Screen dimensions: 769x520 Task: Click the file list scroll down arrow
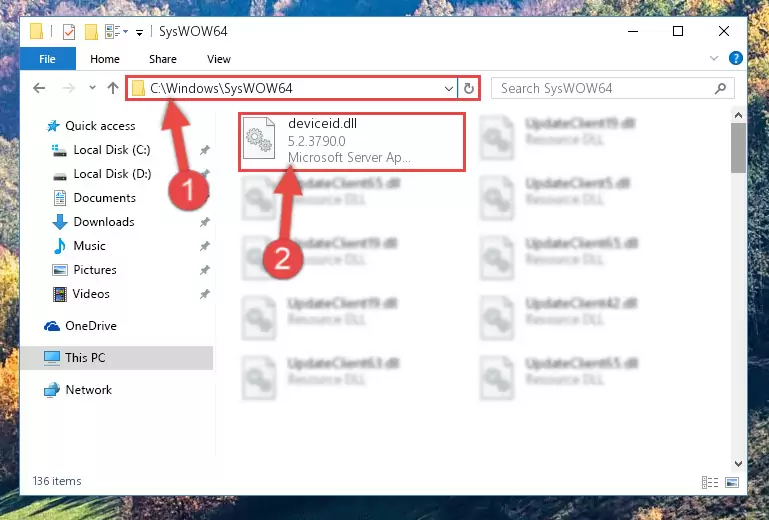[x=738, y=464]
